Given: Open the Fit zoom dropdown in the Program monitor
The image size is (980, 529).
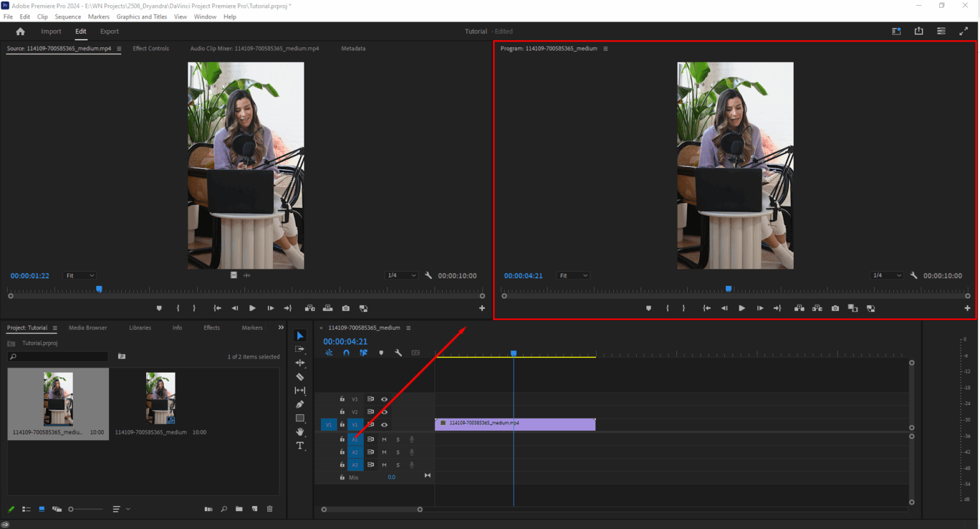Looking at the screenshot, I should (x=572, y=275).
